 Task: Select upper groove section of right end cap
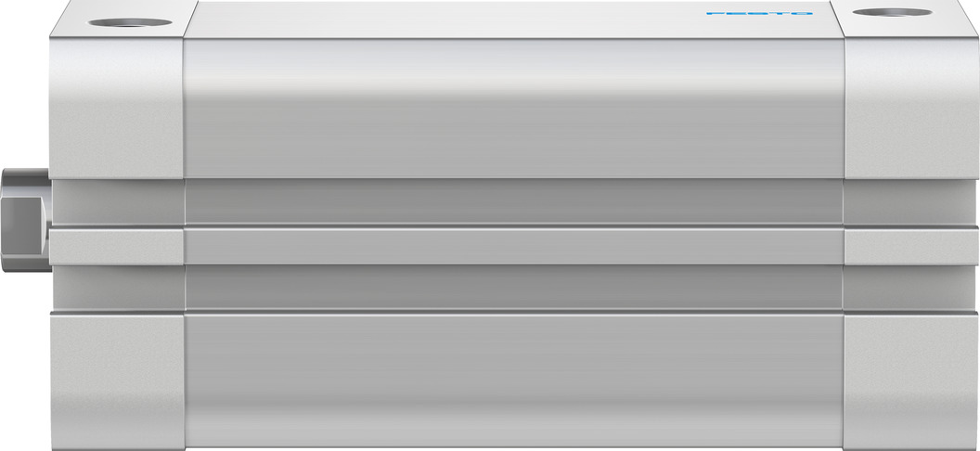point(909,201)
